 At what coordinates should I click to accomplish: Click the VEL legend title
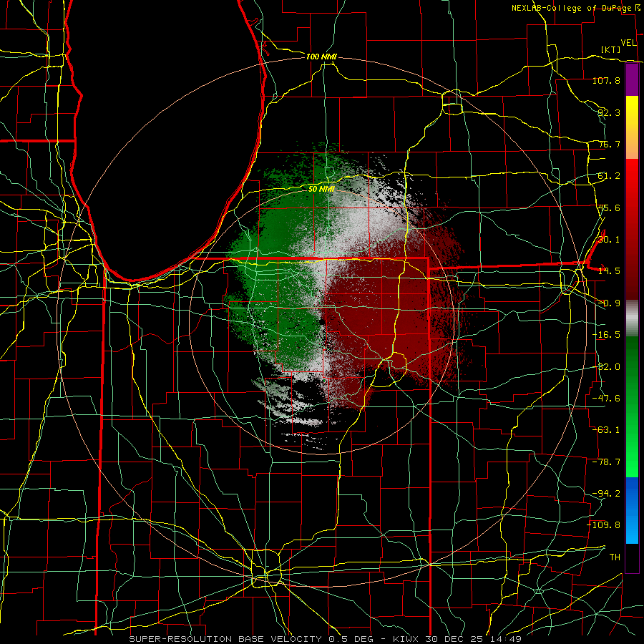coord(628,43)
